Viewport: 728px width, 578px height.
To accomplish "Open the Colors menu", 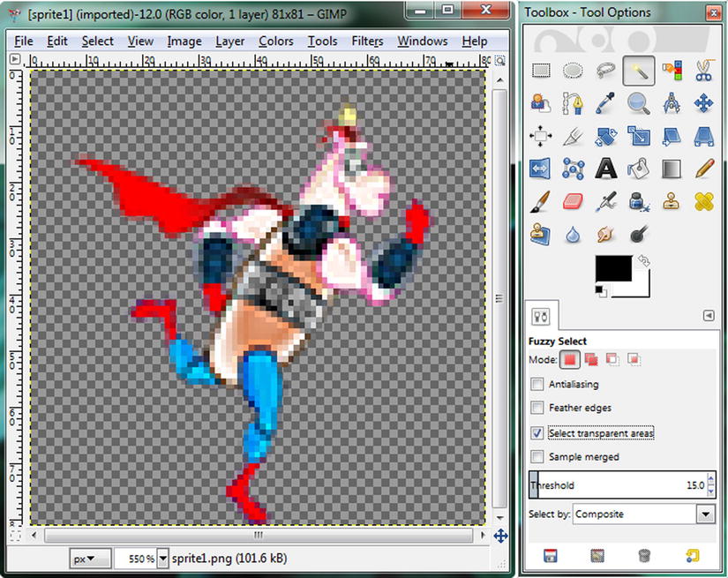I will pyautogui.click(x=276, y=41).
